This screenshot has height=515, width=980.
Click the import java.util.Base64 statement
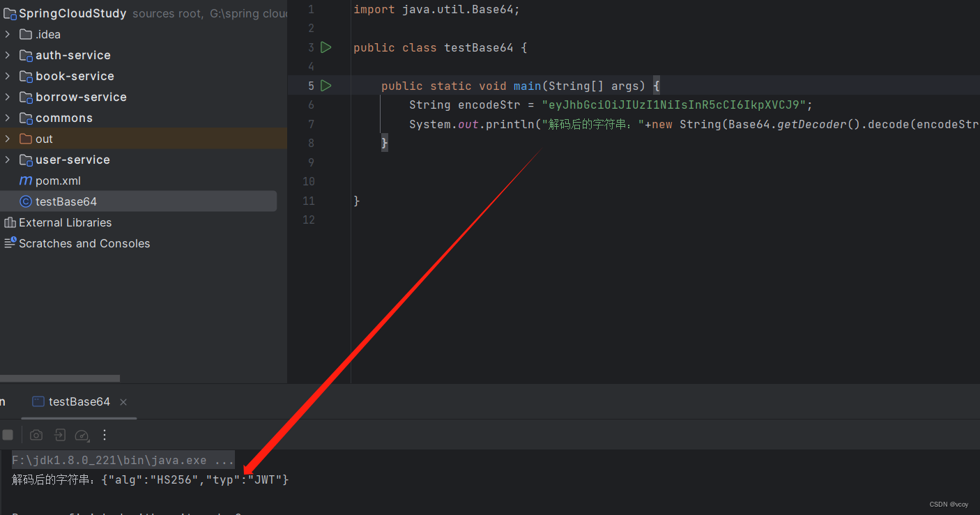point(436,10)
